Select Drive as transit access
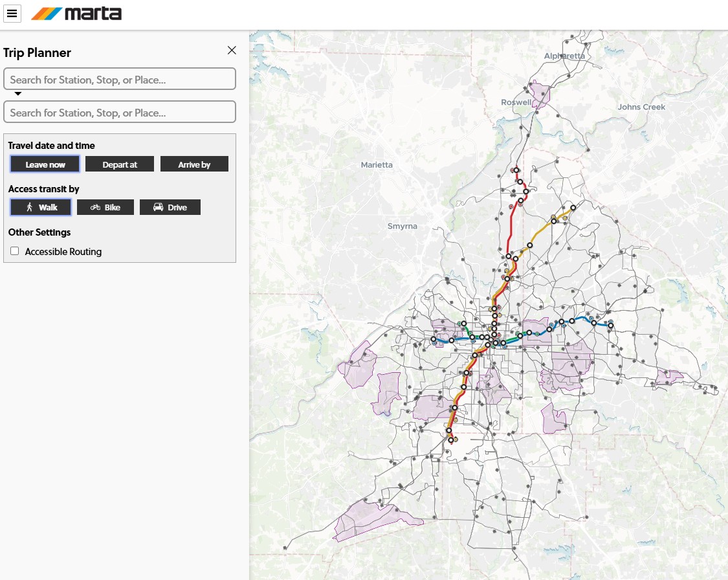The width and height of the screenshot is (728, 580). pos(170,207)
